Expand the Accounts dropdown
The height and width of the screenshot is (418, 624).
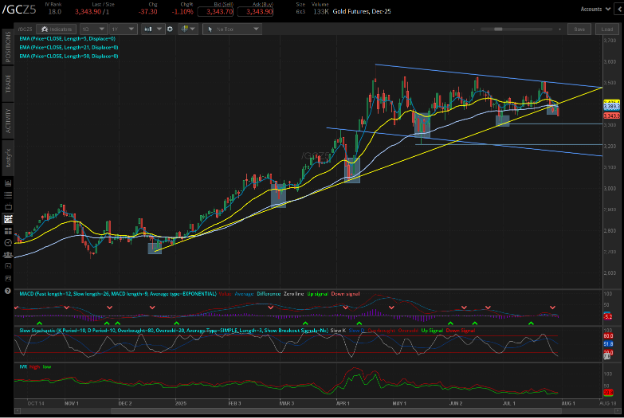coord(595,9)
